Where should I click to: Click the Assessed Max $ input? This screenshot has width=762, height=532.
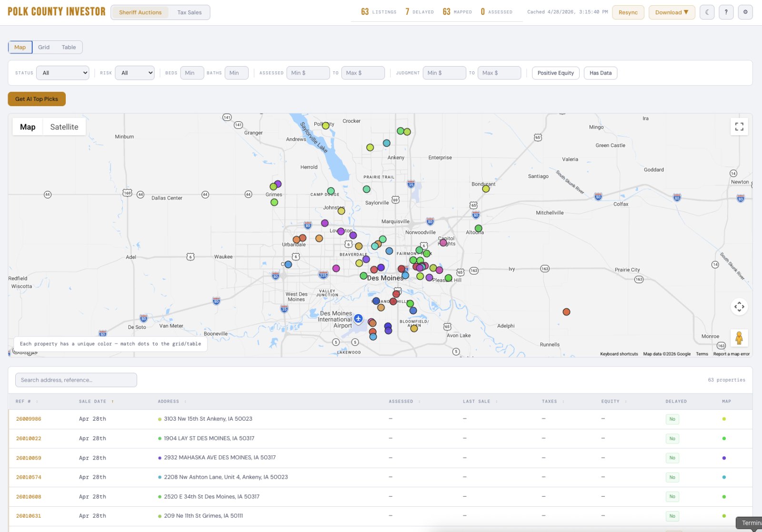pos(363,73)
